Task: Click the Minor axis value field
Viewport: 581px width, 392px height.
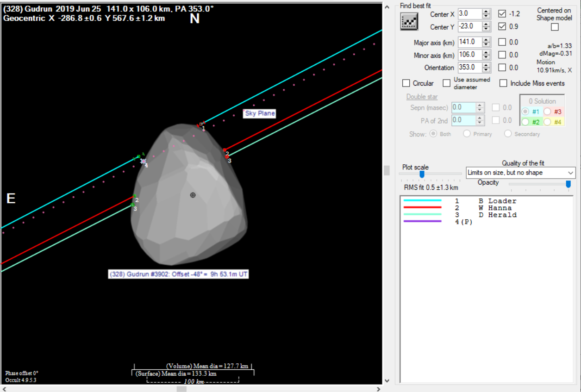Action: [x=469, y=55]
